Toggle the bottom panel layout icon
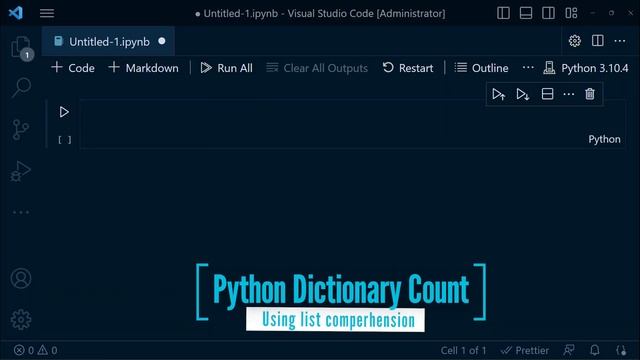Viewport: 640px width, 360px height. (x=526, y=13)
